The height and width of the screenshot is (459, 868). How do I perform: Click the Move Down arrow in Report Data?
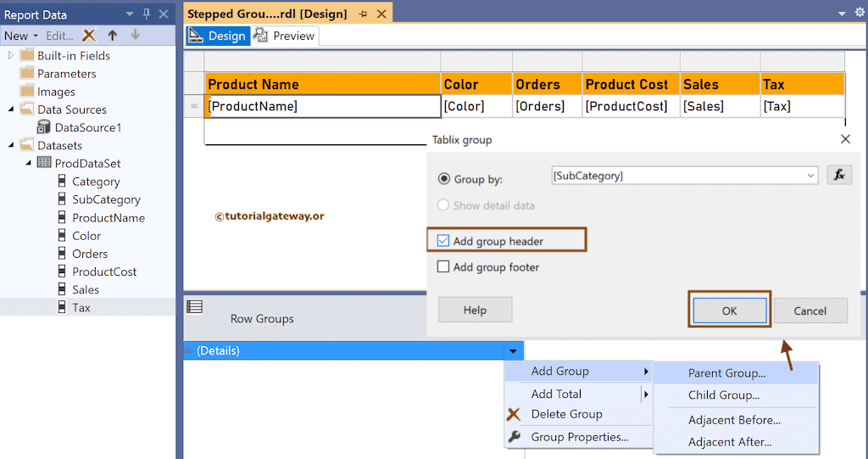point(135,36)
